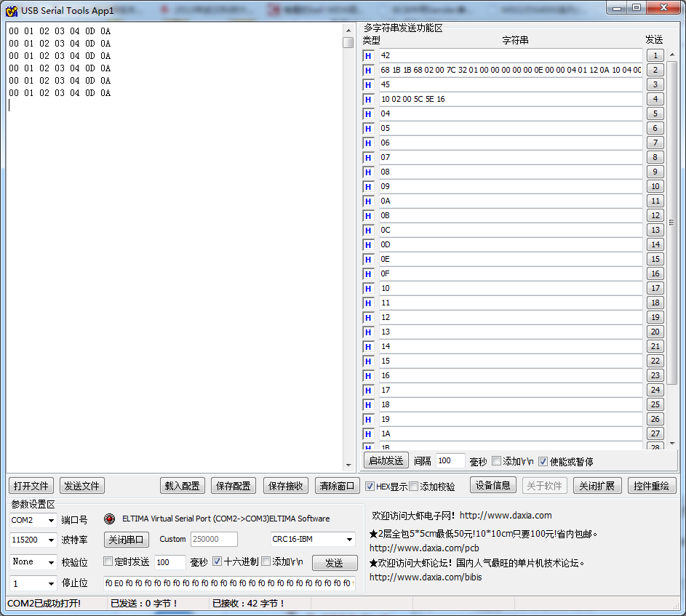Viewport: 686px width, 616px height.
Task: Toggle the H type icon for string 0D
Action: point(368,244)
